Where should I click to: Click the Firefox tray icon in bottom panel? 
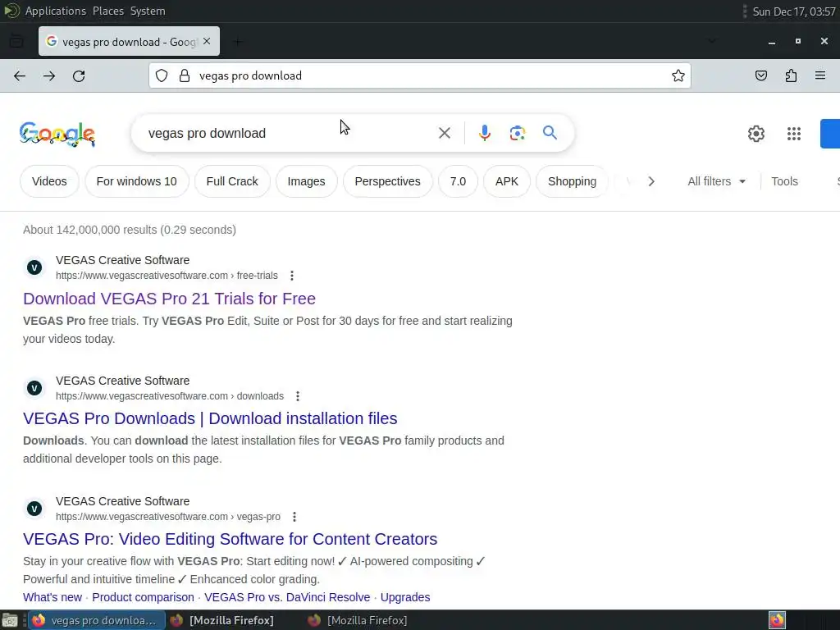coord(777,620)
